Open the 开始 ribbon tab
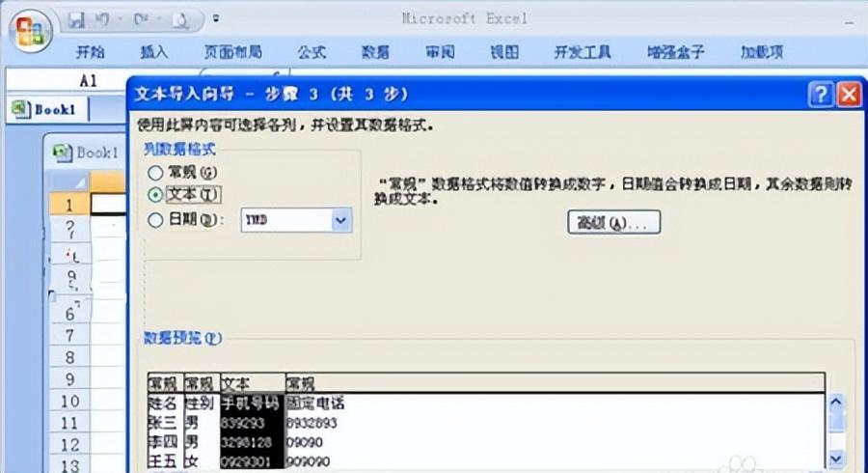 click(91, 52)
